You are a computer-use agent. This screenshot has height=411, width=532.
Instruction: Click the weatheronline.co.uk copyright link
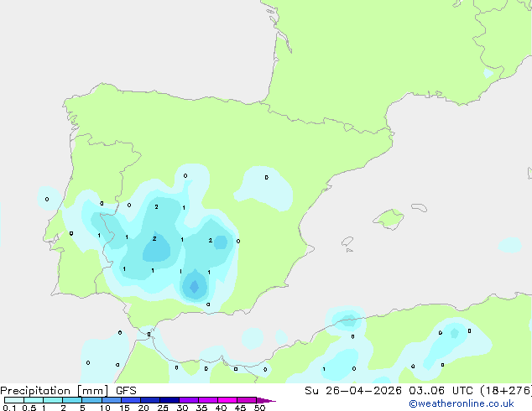pyautogui.click(x=461, y=403)
